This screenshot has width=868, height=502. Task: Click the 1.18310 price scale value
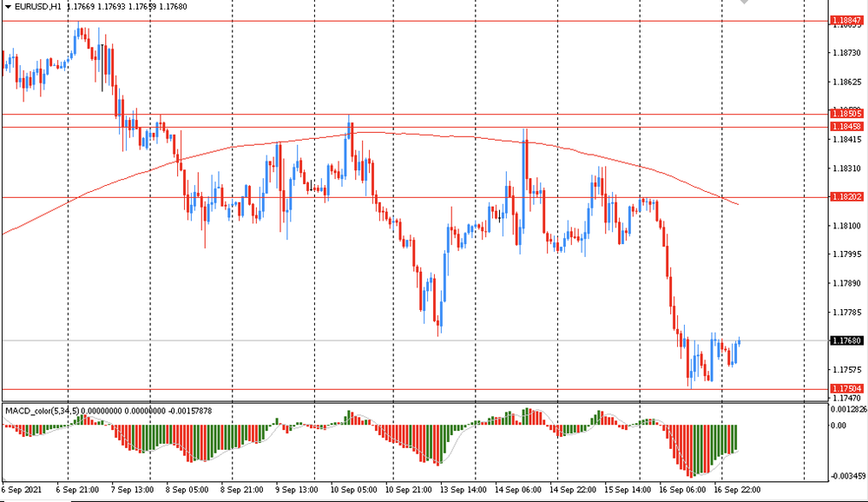point(847,168)
